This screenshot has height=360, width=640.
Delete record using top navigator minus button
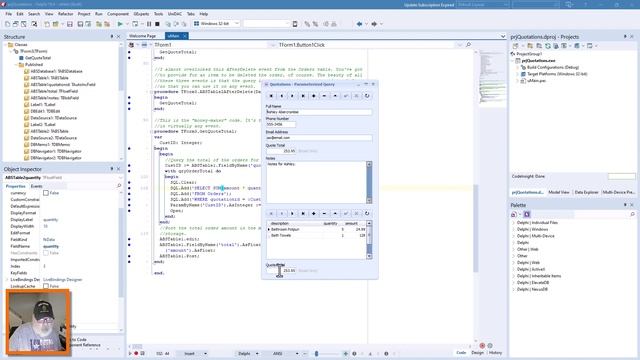[x=324, y=96]
